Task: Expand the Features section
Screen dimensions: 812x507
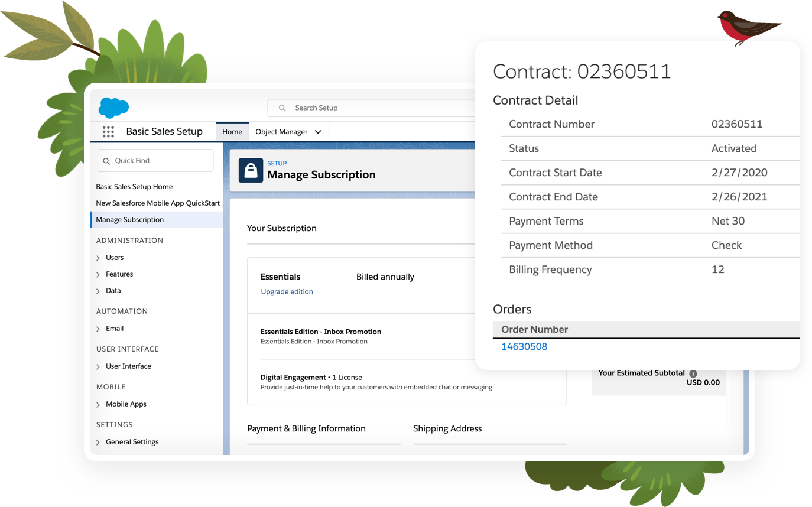Action: 98,275
